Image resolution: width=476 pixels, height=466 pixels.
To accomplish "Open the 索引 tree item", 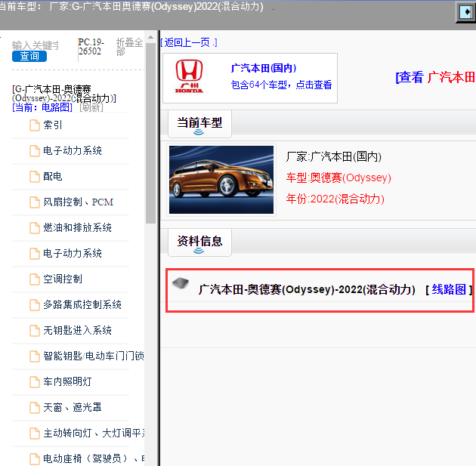I will point(53,125).
